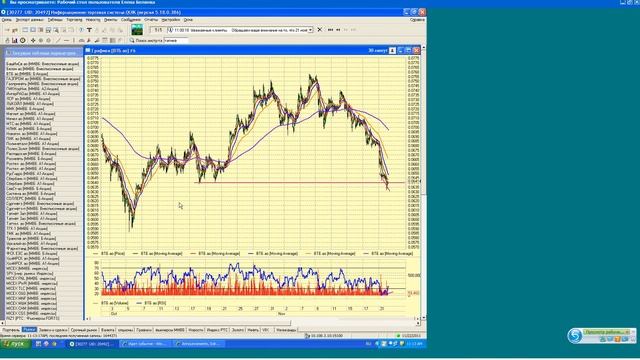This screenshot has height=360, width=640.
Task: Select 'ПолюсЗолот' row in instruments list
Action: click(43, 149)
